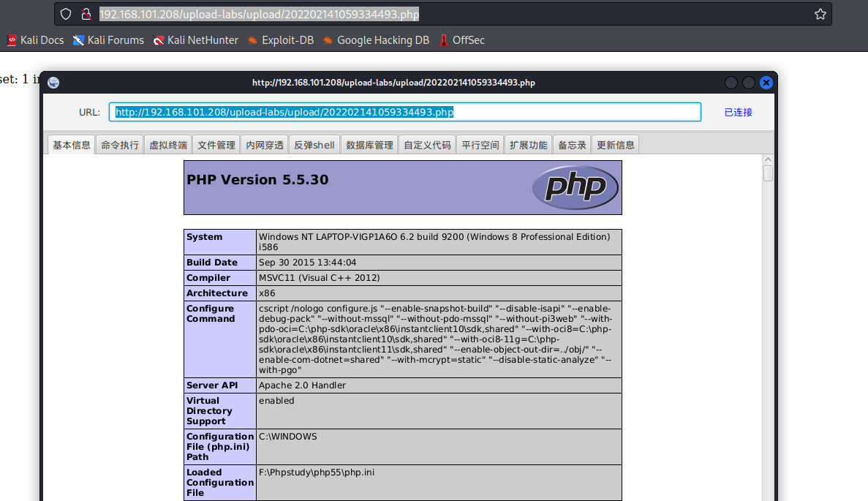Click the 'Apache 2.0 Handler' value
Viewport: 868px width, 501px height.
coord(302,385)
